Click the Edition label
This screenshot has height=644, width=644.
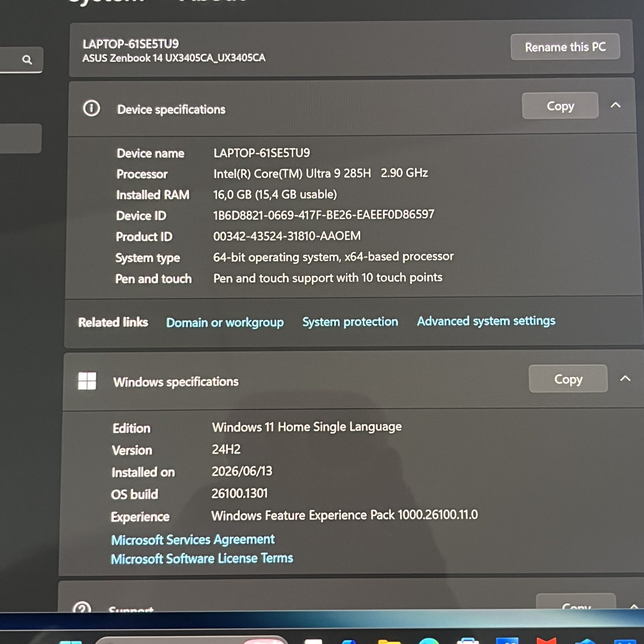click(131, 428)
